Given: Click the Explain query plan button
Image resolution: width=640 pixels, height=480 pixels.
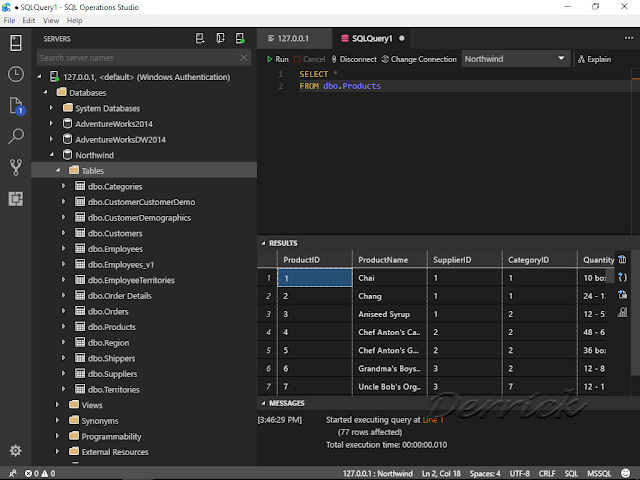Looking at the screenshot, I should coord(594,59).
